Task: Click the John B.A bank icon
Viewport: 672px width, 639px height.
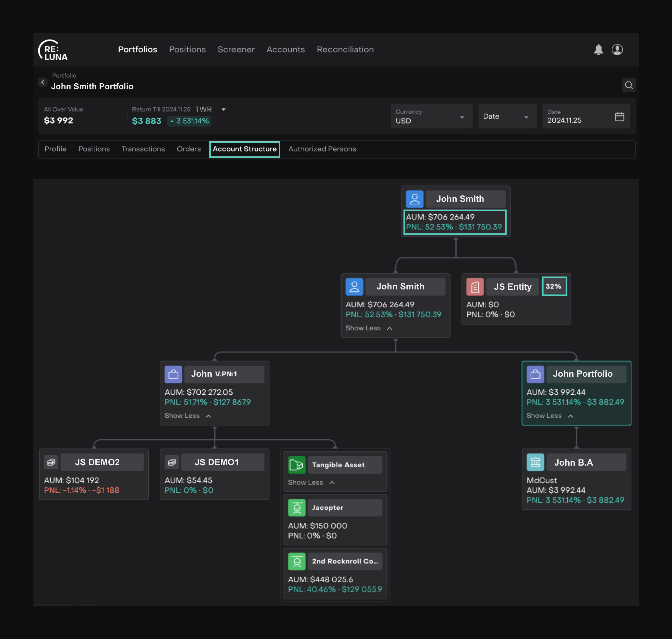Action: (535, 462)
